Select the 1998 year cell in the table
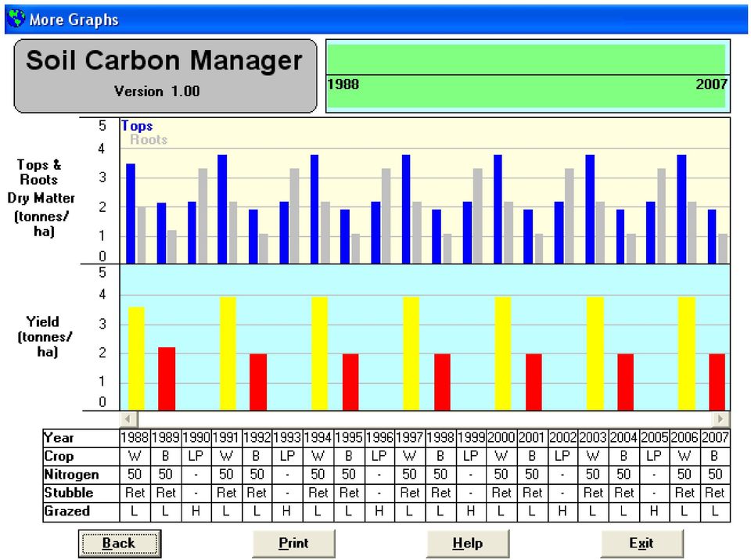Screen dimensions: 751x560 tap(440, 438)
